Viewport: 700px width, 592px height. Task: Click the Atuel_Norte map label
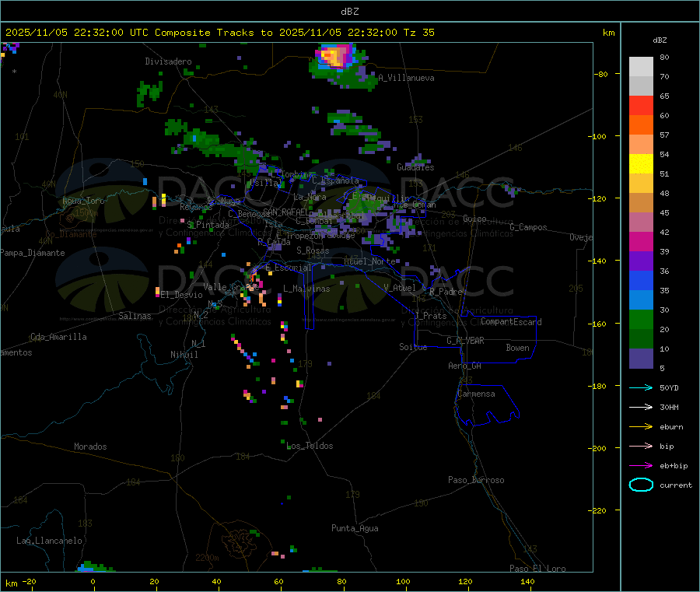369,261
